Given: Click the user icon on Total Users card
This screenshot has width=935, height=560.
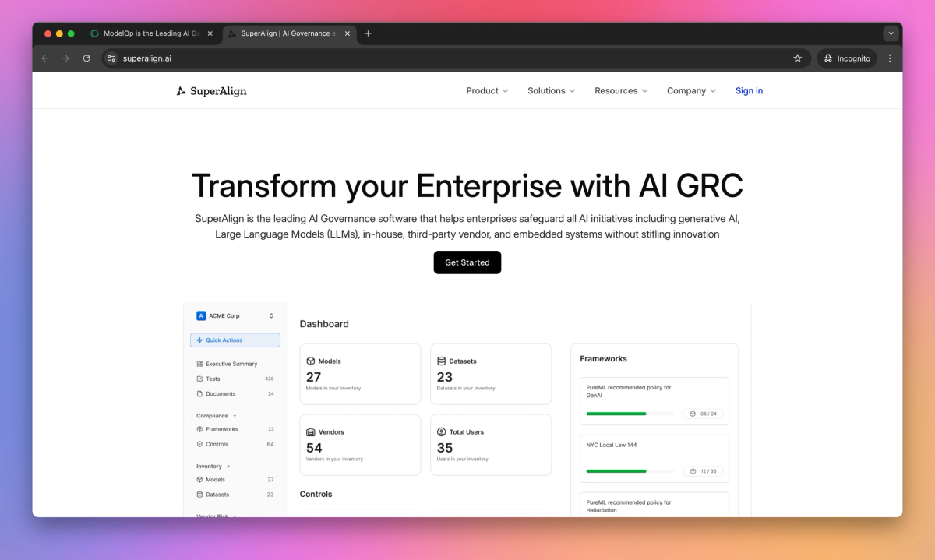Looking at the screenshot, I should pos(442,432).
